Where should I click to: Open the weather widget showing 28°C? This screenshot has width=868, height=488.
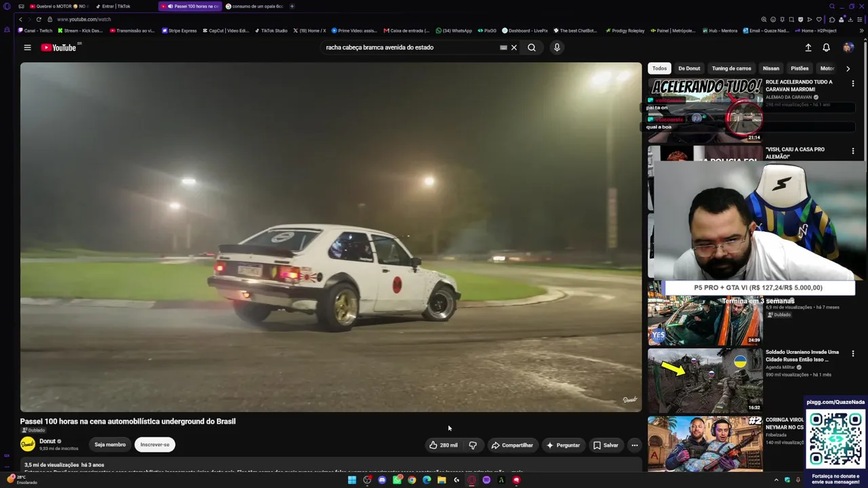point(22,479)
